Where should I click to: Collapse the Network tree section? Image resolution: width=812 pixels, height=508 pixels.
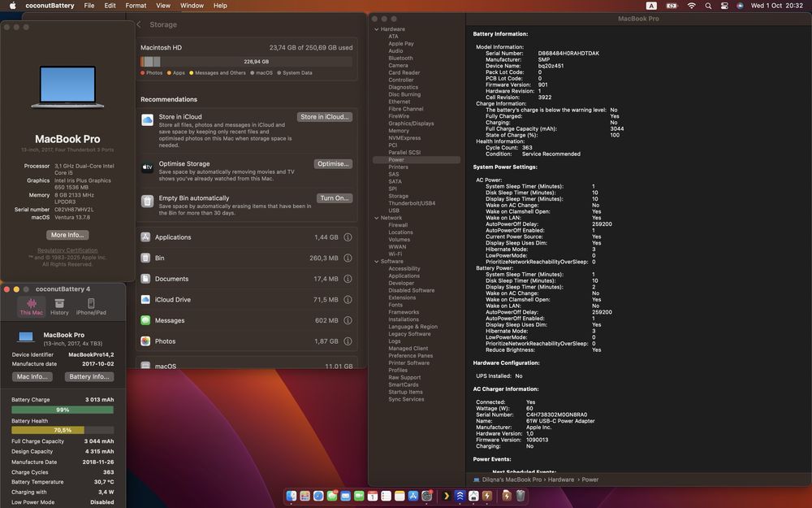[x=376, y=218]
